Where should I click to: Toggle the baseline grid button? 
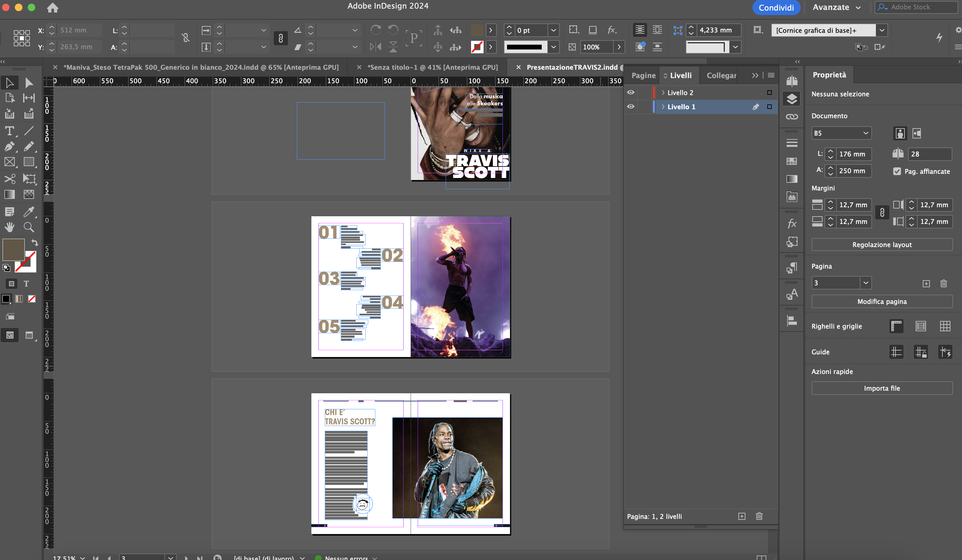(x=921, y=326)
